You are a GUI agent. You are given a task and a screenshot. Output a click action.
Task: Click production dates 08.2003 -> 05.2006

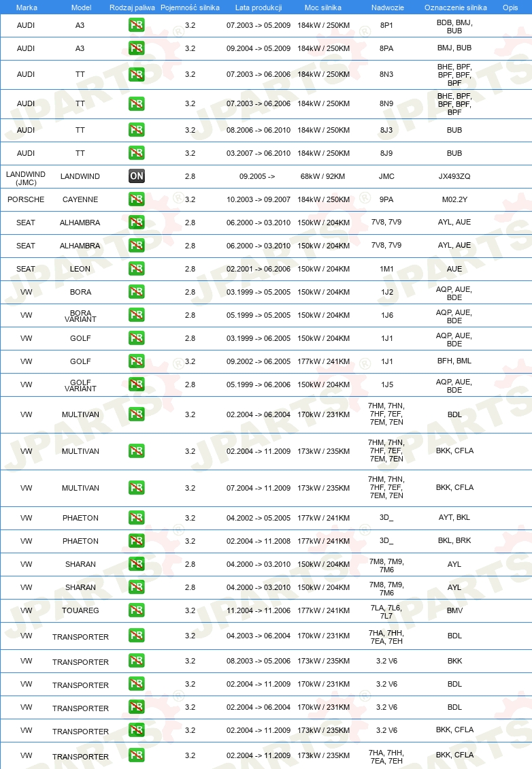pos(259,661)
